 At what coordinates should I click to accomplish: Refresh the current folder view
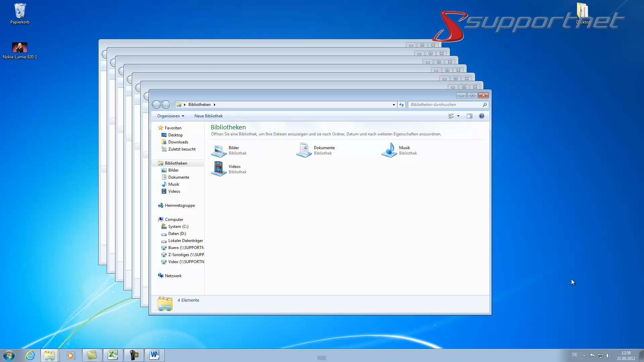[x=401, y=105]
